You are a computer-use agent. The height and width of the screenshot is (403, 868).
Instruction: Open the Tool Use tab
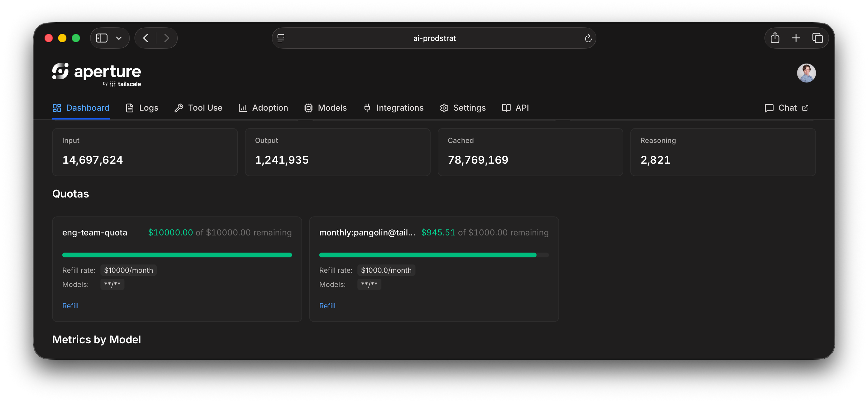click(x=198, y=107)
